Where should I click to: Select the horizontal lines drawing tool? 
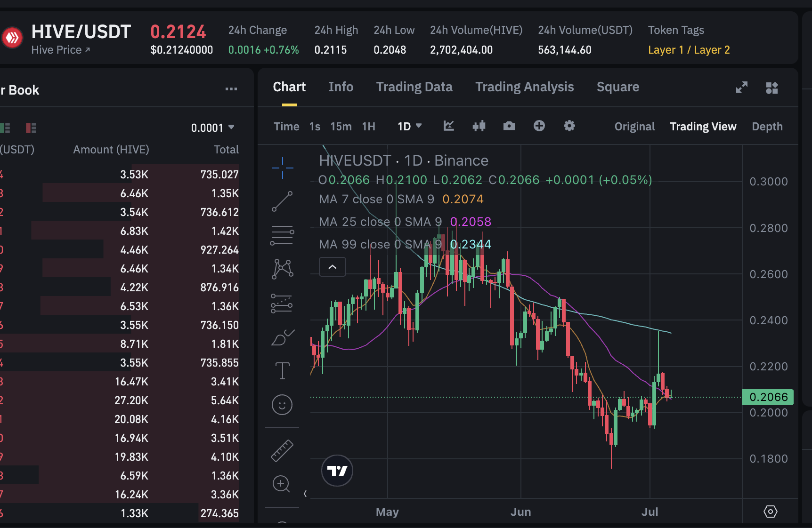[x=282, y=235]
